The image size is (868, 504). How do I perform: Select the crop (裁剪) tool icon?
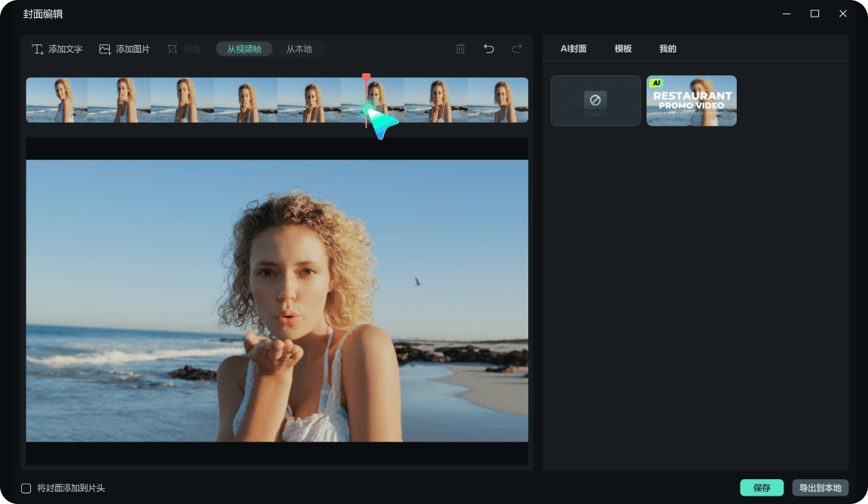(172, 49)
